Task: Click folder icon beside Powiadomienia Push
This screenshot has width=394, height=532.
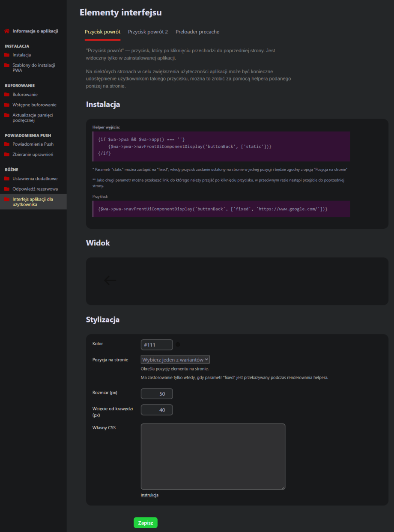Action: (x=7, y=144)
